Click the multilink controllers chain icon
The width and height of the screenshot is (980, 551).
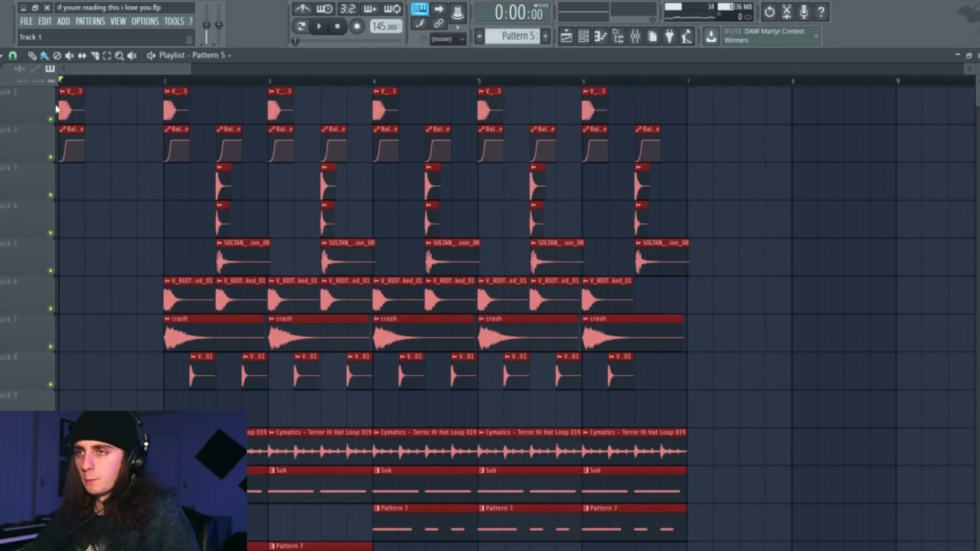pyautogui.click(x=438, y=23)
